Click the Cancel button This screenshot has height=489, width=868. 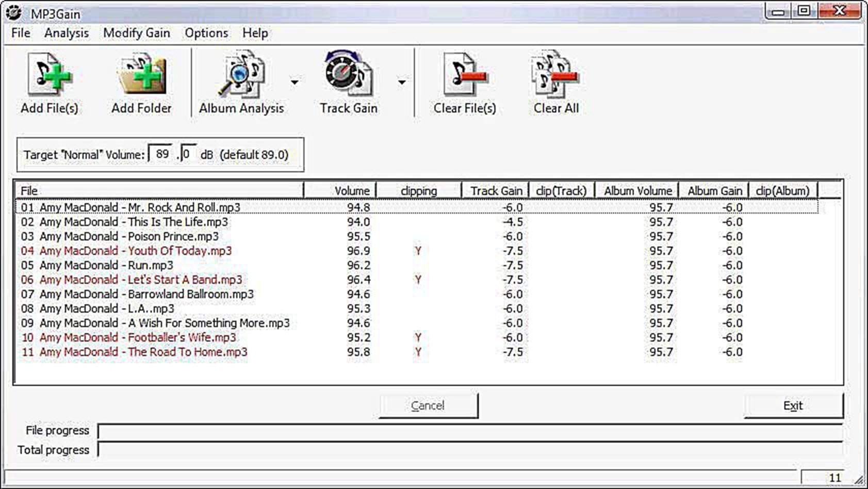pyautogui.click(x=428, y=405)
